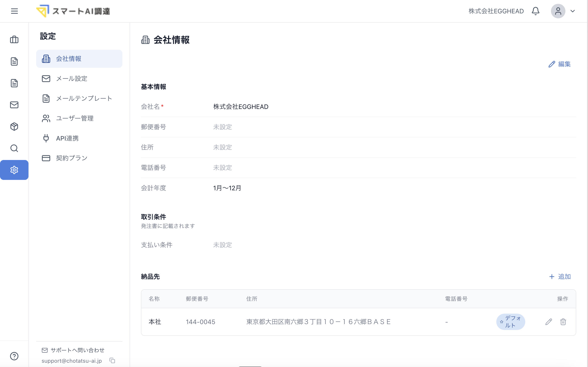Click 会計年度 value 1月〜12月
The height and width of the screenshot is (367, 588).
(x=227, y=188)
